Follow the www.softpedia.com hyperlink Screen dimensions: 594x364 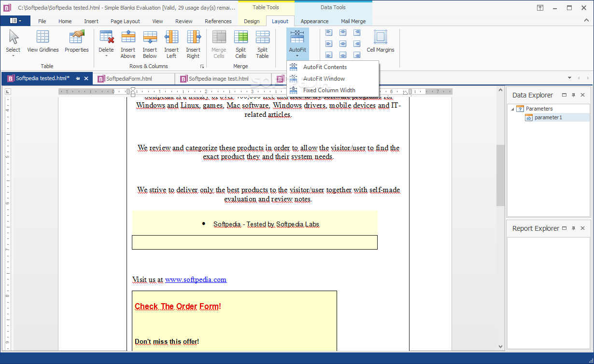(x=196, y=280)
